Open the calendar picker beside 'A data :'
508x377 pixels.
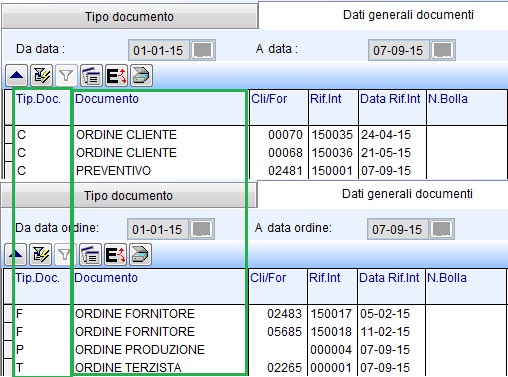click(443, 50)
